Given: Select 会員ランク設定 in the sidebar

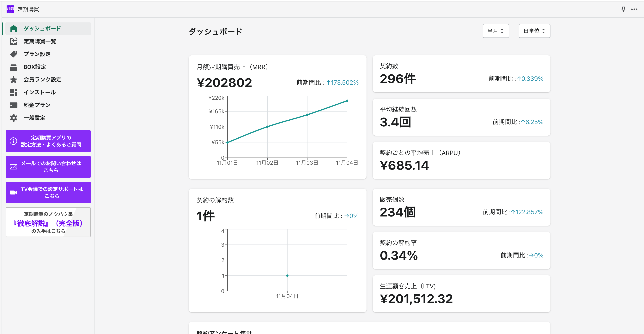Looking at the screenshot, I should [42, 80].
